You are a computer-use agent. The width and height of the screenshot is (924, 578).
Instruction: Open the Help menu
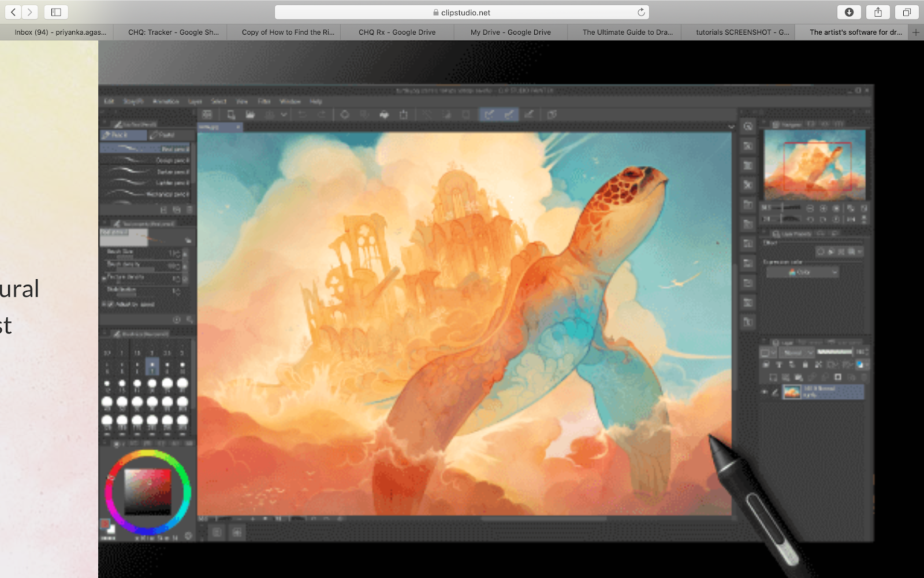tap(315, 101)
